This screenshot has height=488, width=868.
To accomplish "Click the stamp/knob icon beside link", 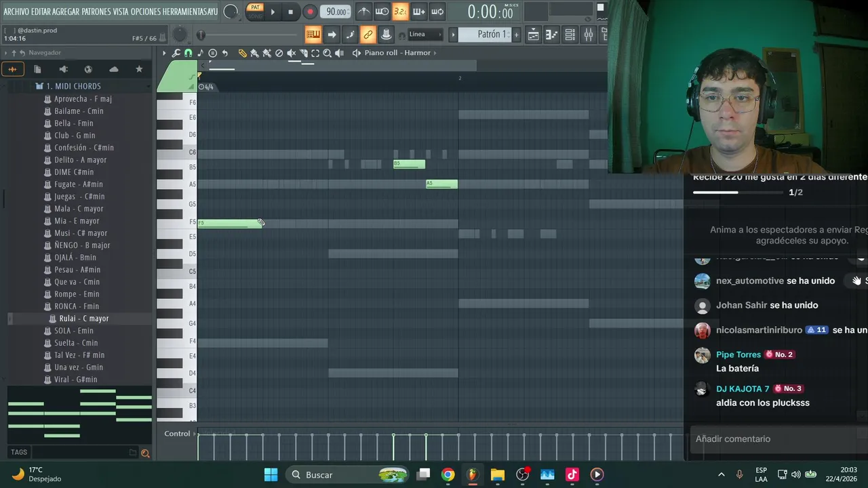I will 386,35.
